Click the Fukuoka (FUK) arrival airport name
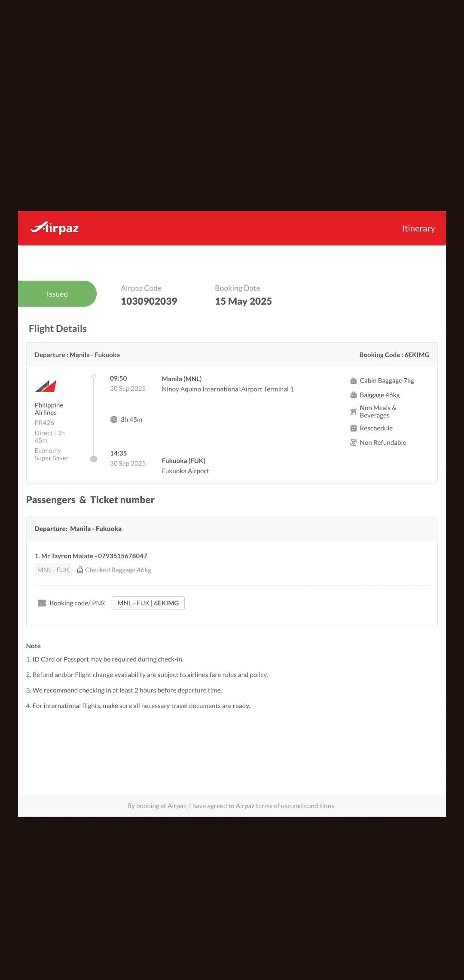Image resolution: width=464 pixels, height=980 pixels. point(183,461)
